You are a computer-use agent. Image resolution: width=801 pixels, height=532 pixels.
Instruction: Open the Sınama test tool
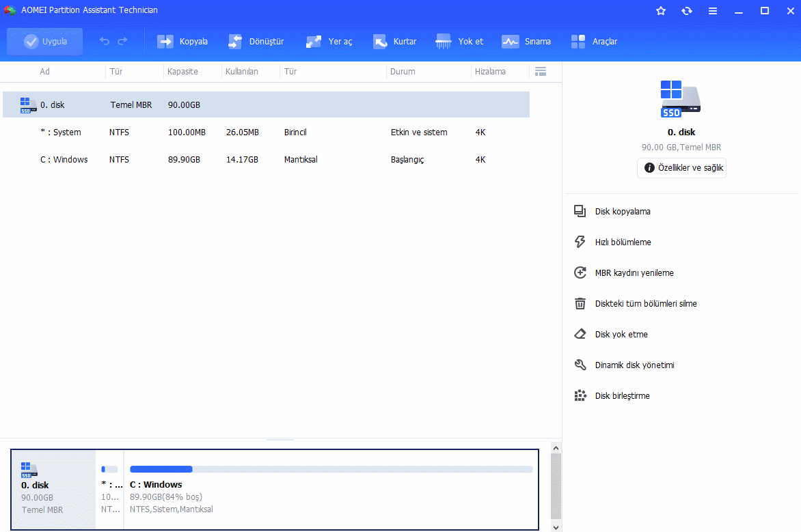coord(510,42)
